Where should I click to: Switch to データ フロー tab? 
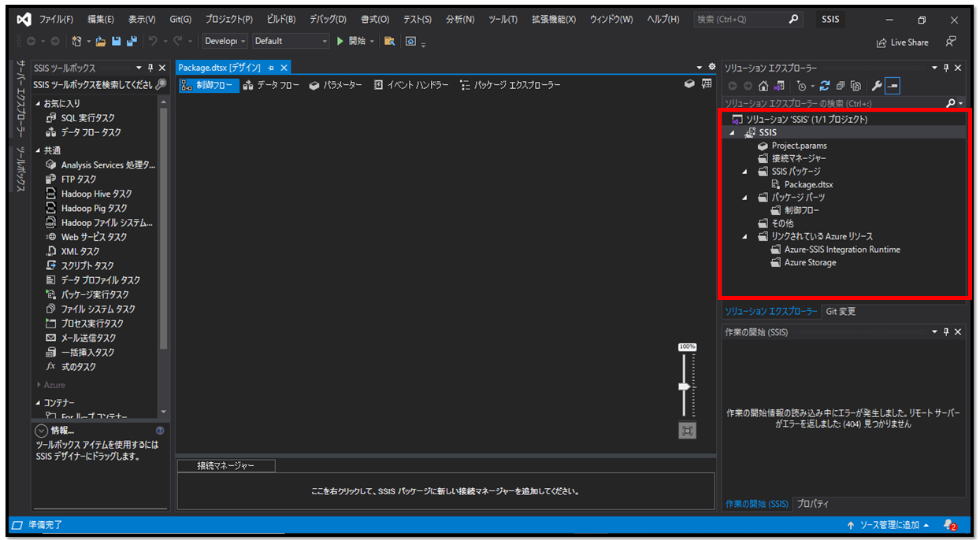(x=271, y=85)
